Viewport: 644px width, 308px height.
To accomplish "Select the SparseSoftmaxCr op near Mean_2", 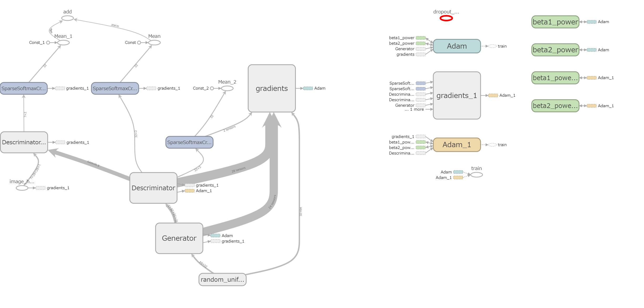I will point(189,142).
